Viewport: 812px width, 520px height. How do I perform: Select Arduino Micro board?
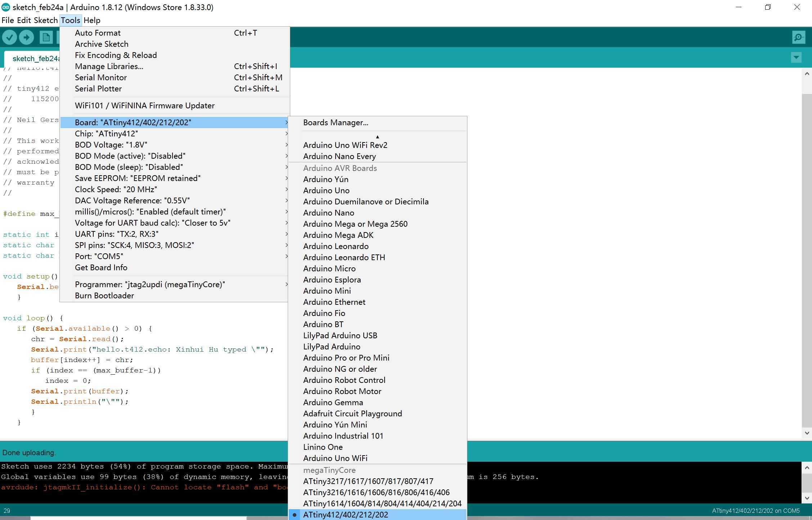(377, 268)
